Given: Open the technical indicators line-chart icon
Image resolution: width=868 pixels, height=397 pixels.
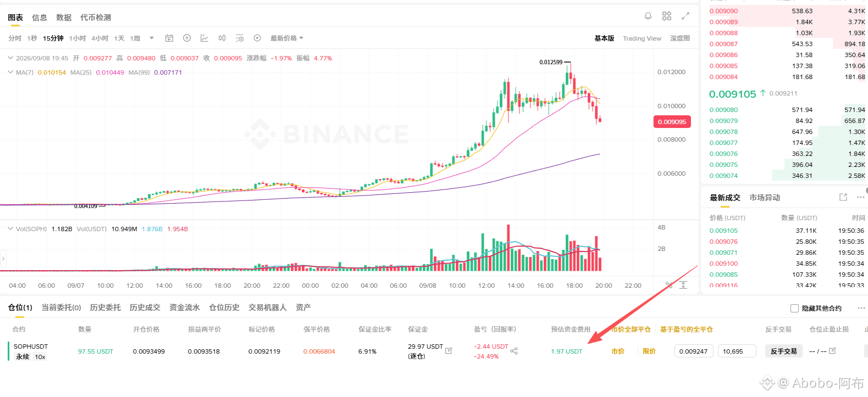Looking at the screenshot, I should [x=204, y=38].
